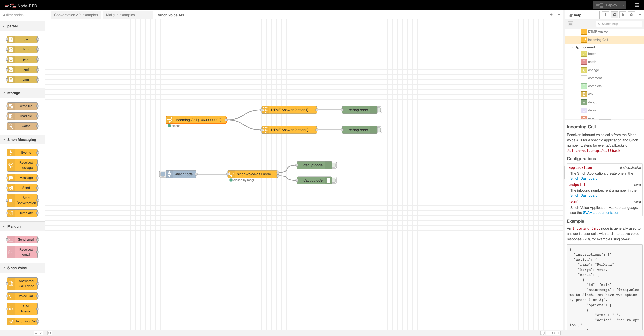This screenshot has height=336, width=644.
Task: Open DTMF Answer help entry
Action: click(x=605, y=32)
